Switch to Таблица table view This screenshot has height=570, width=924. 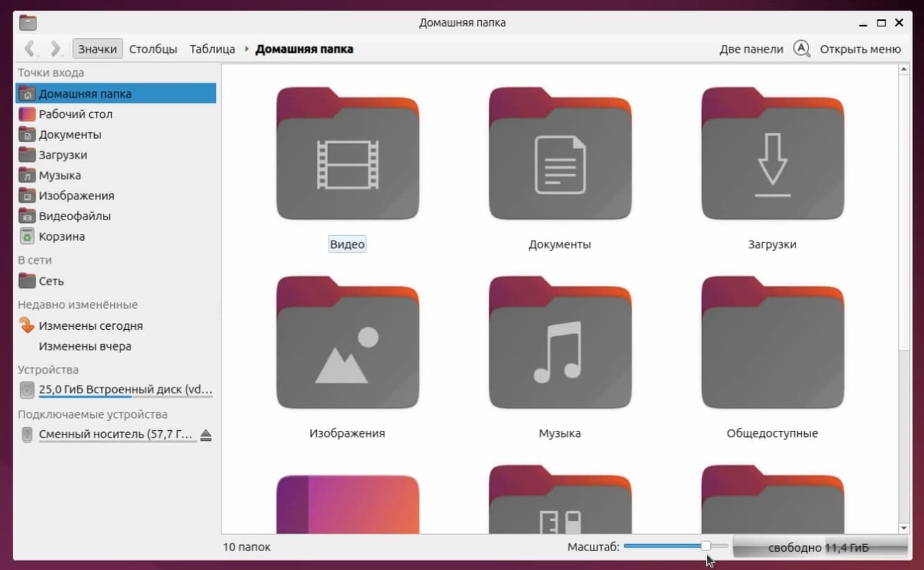point(212,49)
